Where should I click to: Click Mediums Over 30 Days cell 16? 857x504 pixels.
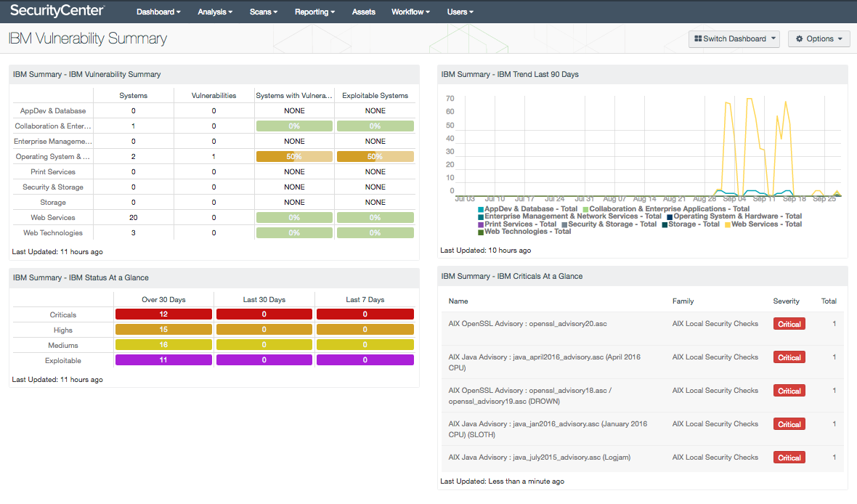pos(163,345)
